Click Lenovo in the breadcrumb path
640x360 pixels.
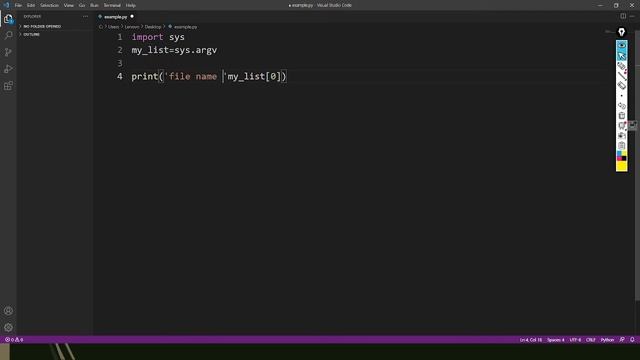132,27
